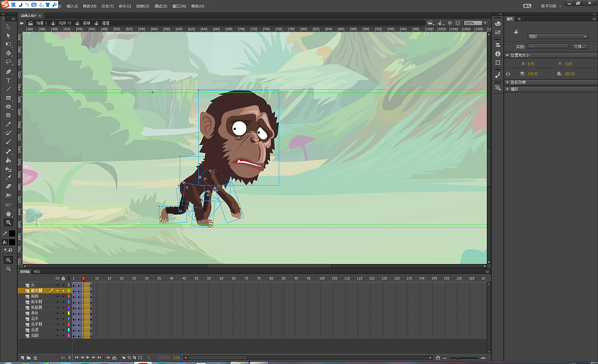This screenshot has height=364, width=598.
Task: Select the Pen tool
Action: (x=8, y=72)
